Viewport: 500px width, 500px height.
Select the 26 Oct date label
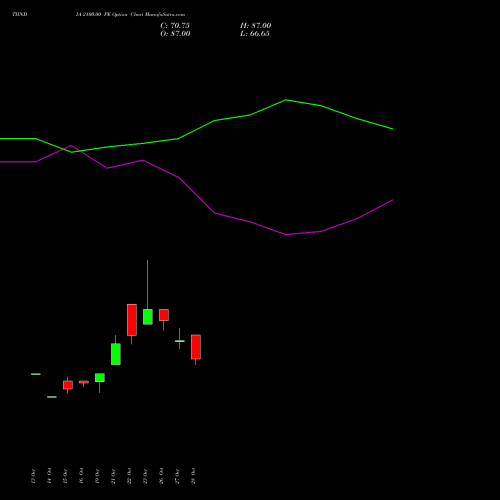coord(161,476)
